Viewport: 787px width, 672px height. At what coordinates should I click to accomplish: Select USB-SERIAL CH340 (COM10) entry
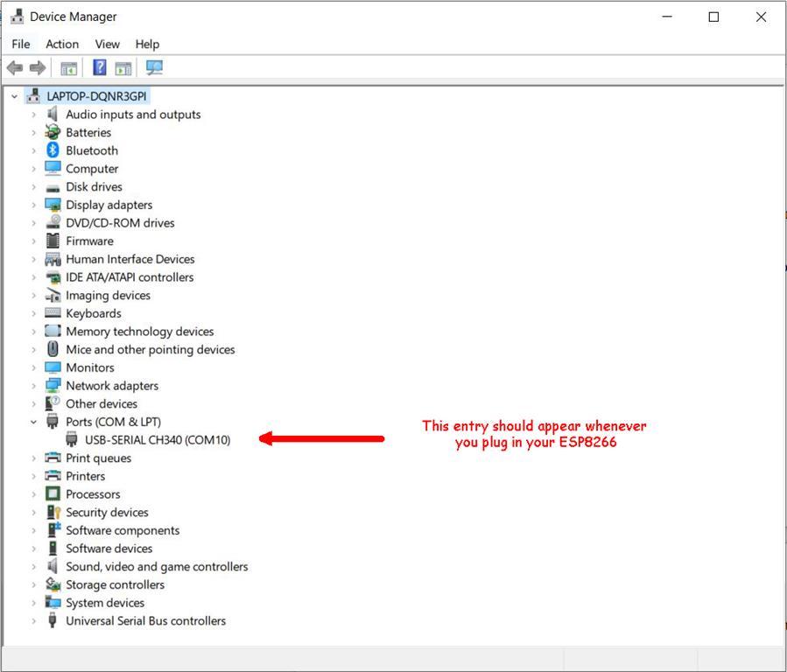[x=155, y=439]
